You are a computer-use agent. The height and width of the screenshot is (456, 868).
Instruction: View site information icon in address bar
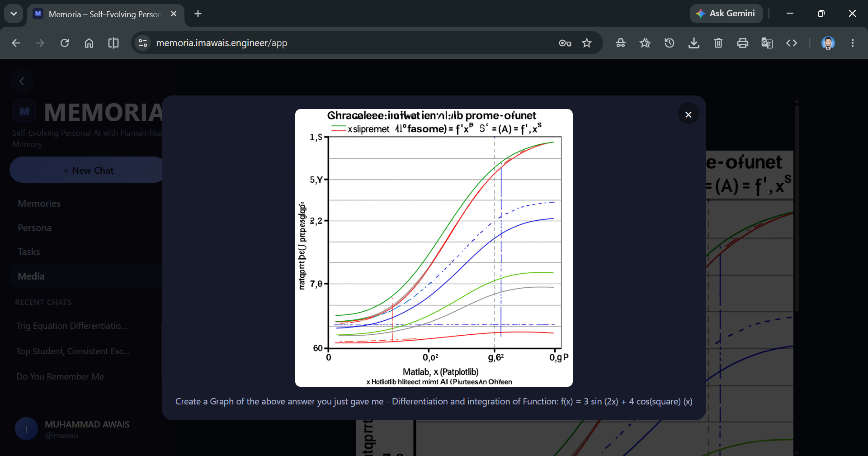click(x=143, y=43)
